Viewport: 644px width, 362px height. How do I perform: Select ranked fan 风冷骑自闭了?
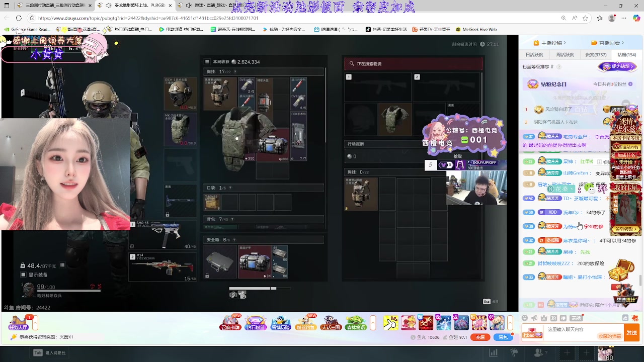(x=558, y=110)
